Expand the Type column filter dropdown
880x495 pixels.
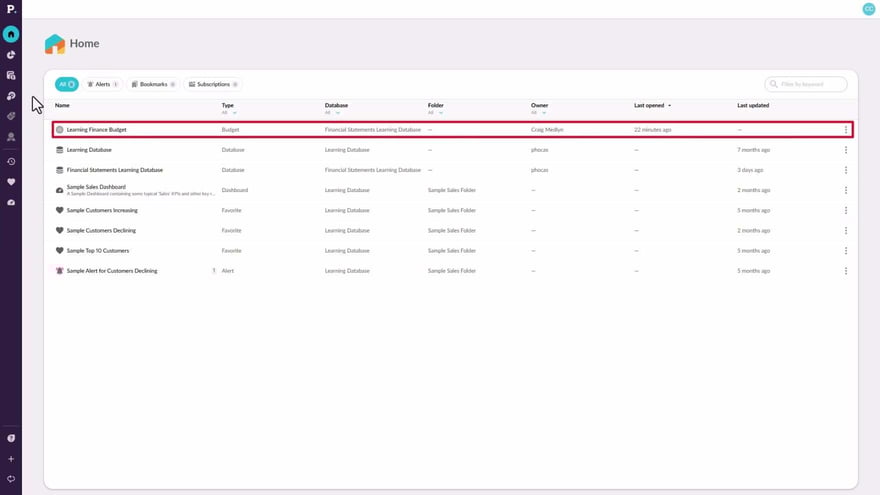(x=228, y=113)
